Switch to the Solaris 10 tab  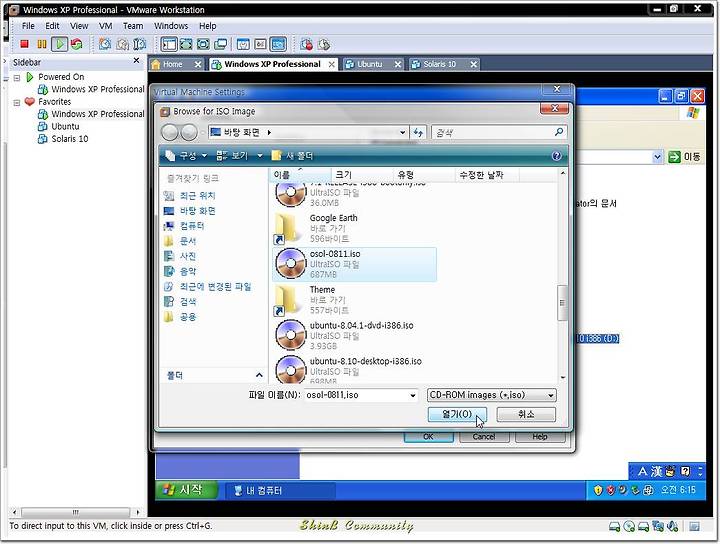[439, 64]
